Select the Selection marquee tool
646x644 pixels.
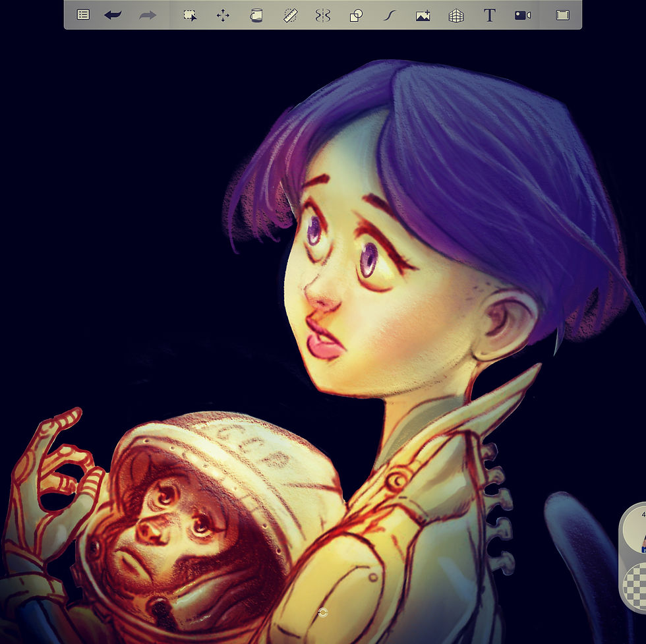(x=190, y=16)
